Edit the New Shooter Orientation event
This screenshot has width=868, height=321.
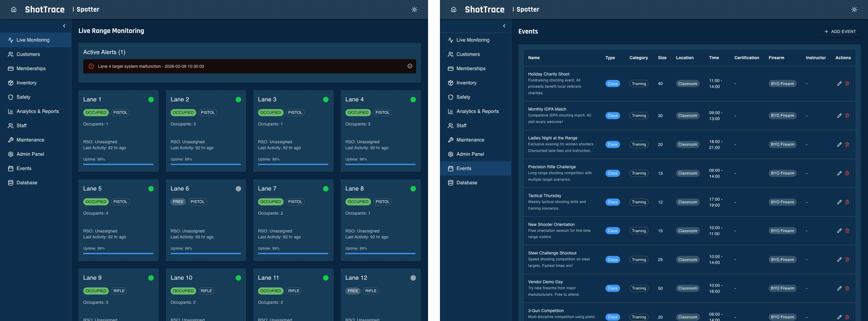839,231
